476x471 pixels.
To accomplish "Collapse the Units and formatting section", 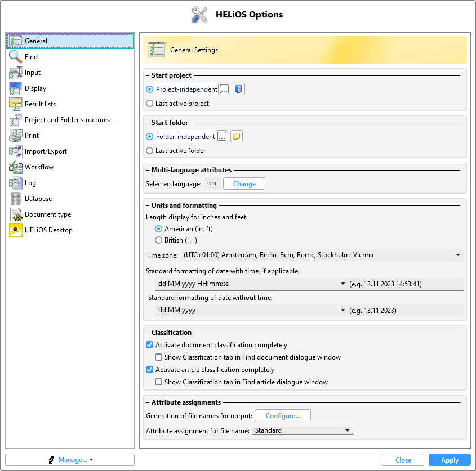I will 148,205.
